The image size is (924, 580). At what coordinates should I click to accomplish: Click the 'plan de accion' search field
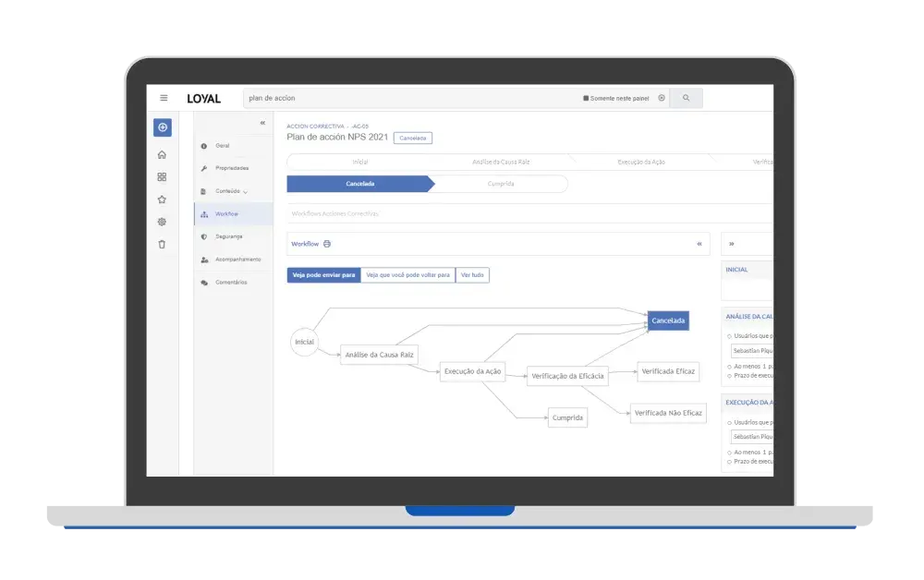[x=407, y=98]
